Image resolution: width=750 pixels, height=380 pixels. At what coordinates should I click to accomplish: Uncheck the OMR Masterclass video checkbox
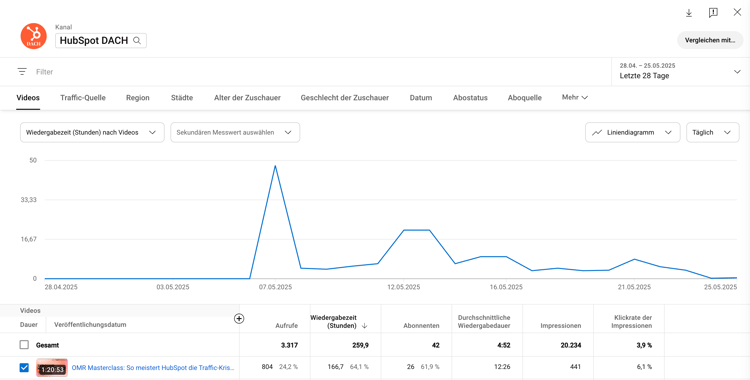tap(24, 368)
